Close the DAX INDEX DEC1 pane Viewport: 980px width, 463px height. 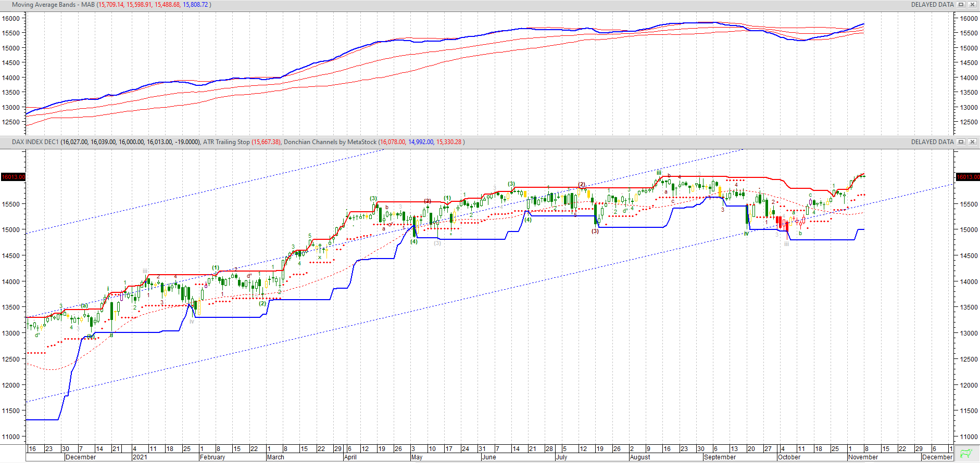point(972,142)
